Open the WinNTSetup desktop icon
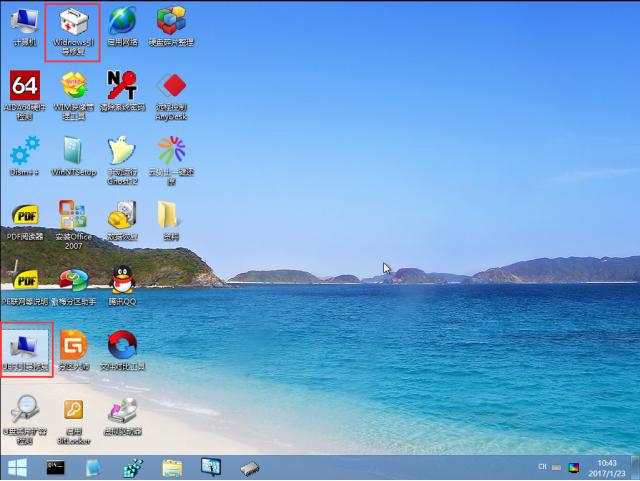Viewport: 640px width, 481px height. click(x=73, y=156)
